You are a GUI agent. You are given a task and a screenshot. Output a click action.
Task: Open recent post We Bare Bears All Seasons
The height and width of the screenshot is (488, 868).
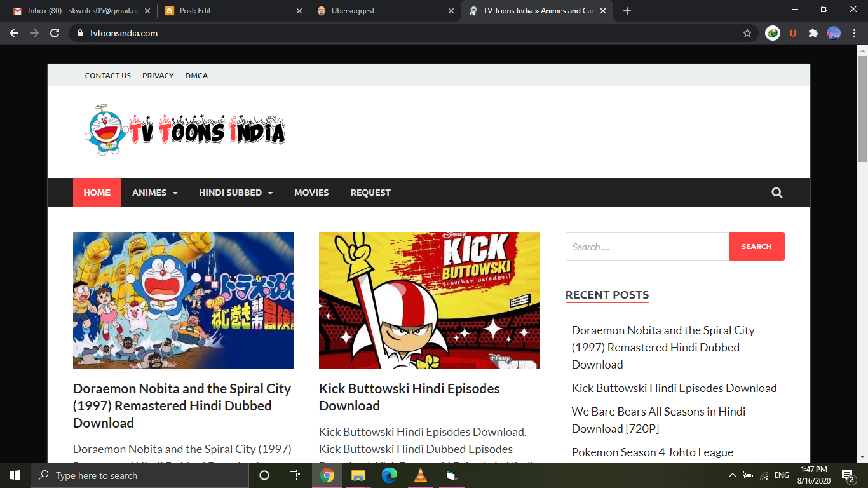[659, 420]
